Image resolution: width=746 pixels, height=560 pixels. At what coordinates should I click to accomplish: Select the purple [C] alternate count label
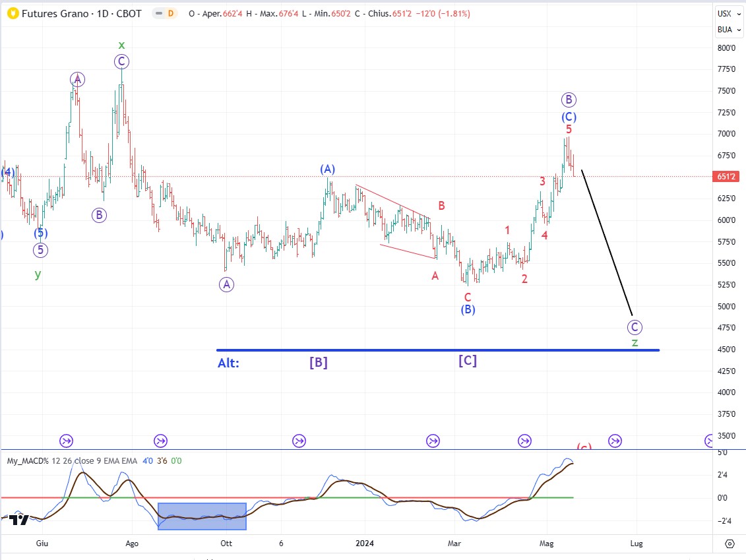point(468,361)
